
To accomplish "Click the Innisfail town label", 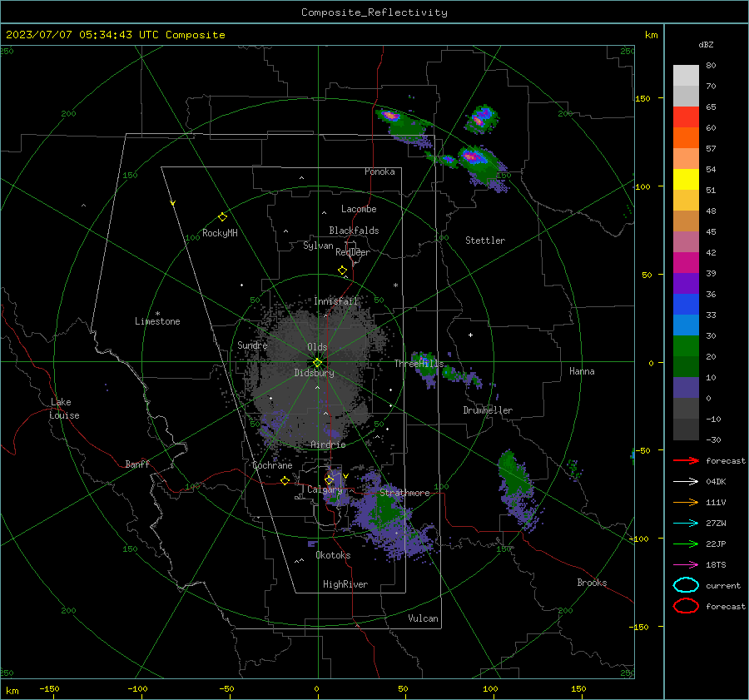I will 335,301.
